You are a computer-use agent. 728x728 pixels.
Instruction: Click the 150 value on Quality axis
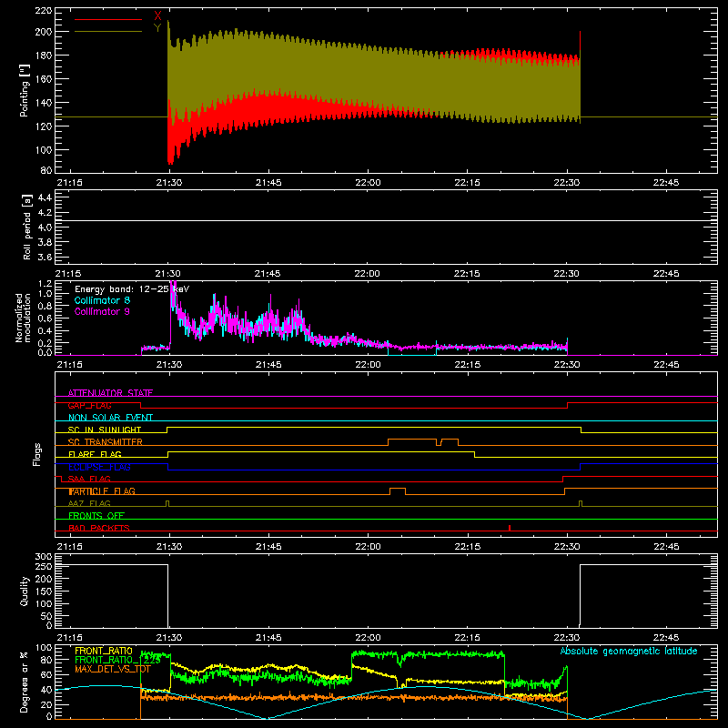pyautogui.click(x=43, y=591)
